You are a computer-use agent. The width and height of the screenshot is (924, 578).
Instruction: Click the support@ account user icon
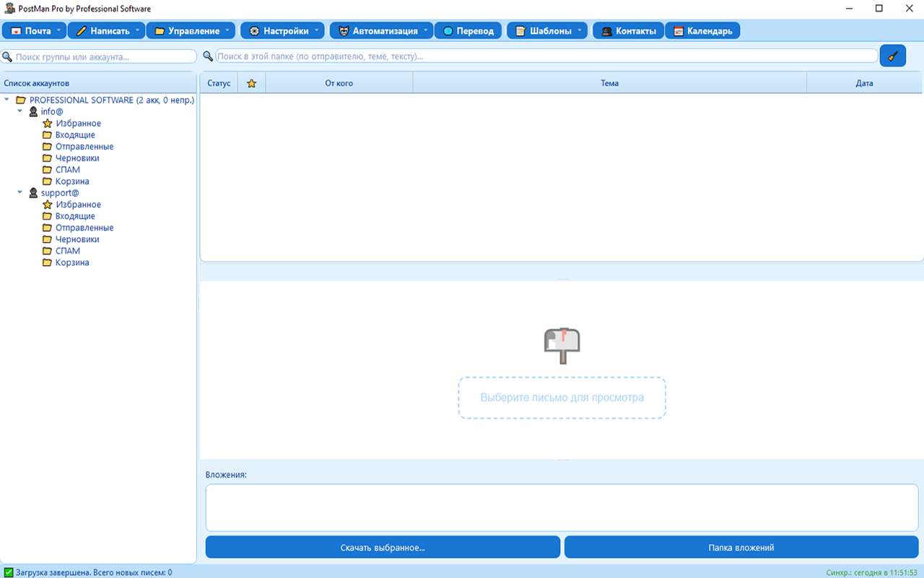coord(33,193)
